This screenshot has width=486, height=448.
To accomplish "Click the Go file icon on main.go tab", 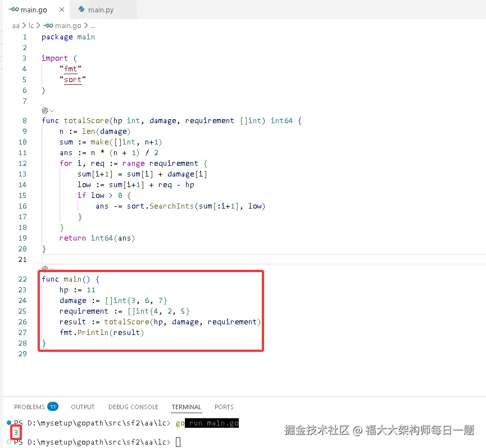I will pyautogui.click(x=13, y=10).
